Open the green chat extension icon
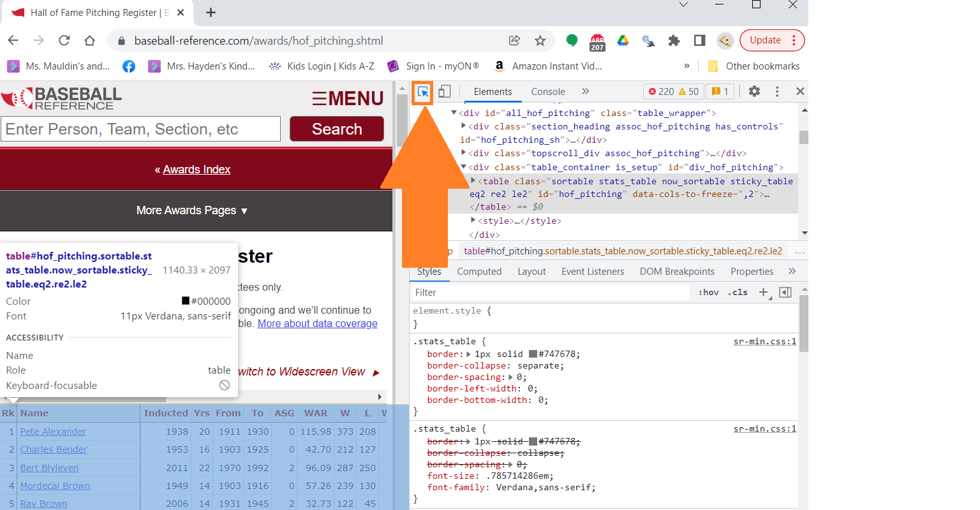The height and width of the screenshot is (510, 980). pyautogui.click(x=572, y=41)
